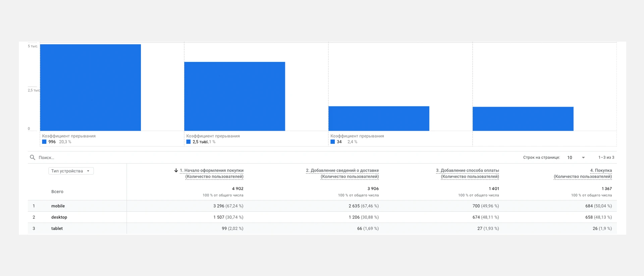Click the Всего totals row label
The width and height of the screenshot is (644, 276).
coord(57,192)
